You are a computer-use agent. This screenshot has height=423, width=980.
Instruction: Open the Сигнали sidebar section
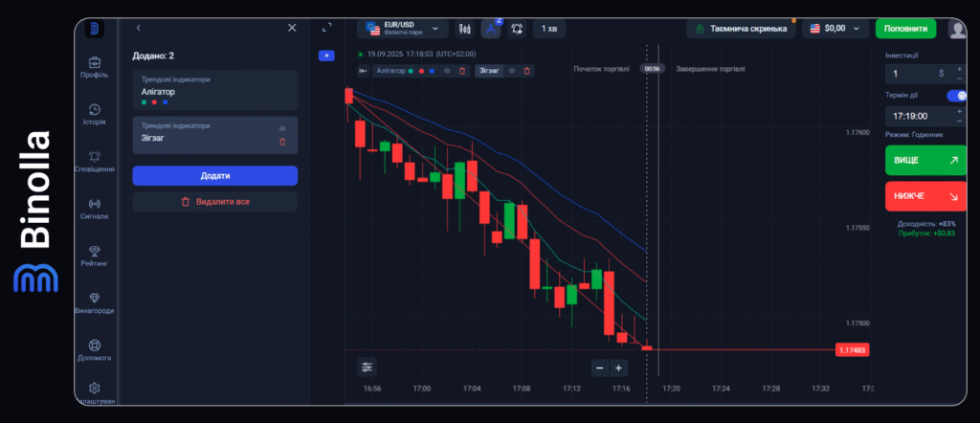coord(95,210)
